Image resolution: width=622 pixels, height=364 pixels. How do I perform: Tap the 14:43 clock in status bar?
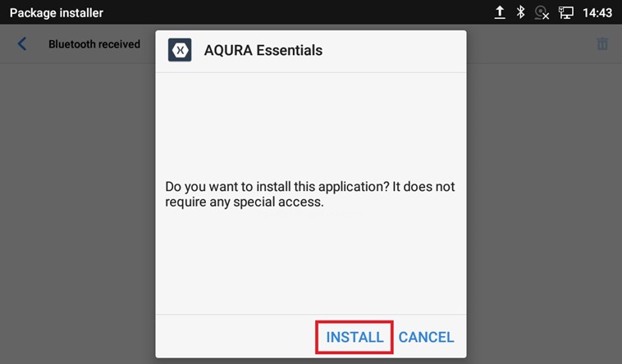point(597,12)
